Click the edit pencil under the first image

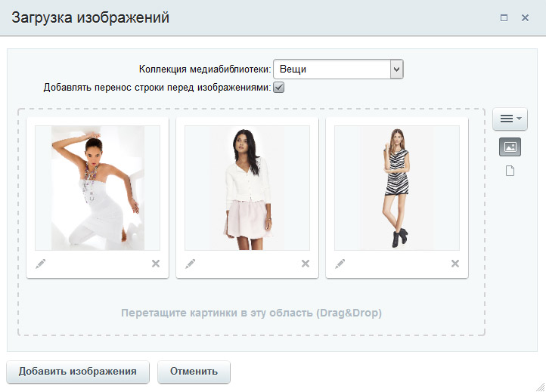pos(41,264)
